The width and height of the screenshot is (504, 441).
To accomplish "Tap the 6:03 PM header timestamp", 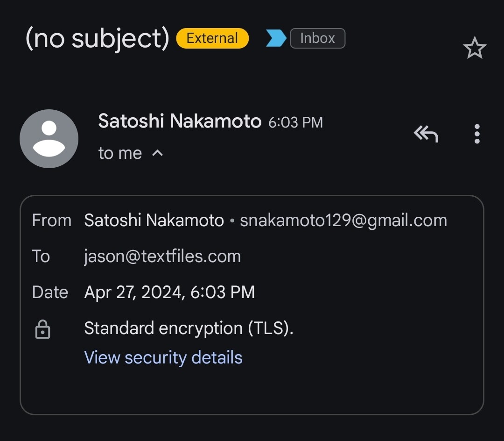I will coord(295,122).
